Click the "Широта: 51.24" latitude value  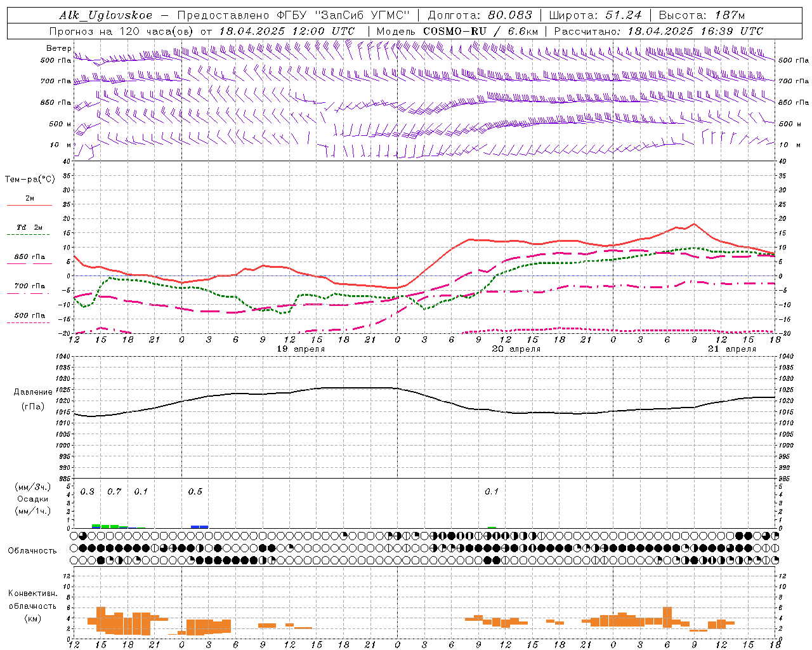click(595, 15)
